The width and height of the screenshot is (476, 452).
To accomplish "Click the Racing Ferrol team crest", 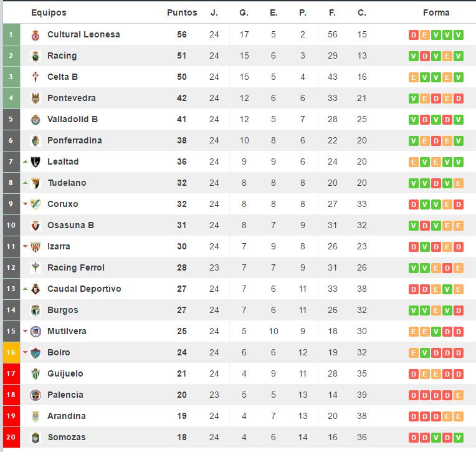I will coord(36,268).
